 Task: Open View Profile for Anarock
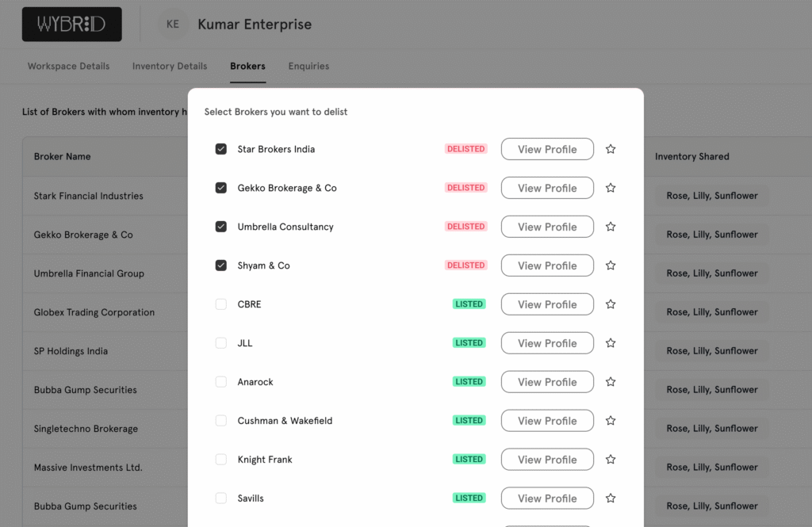[547, 382]
